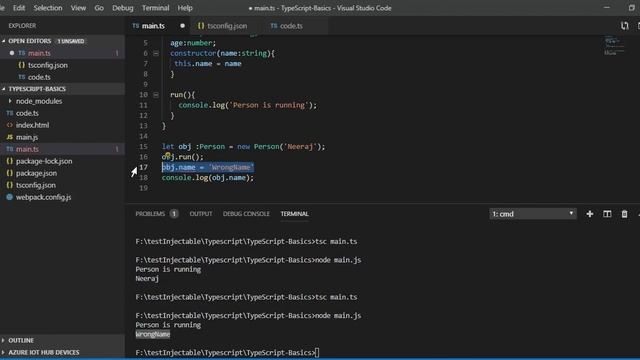The image size is (640, 360).
Task: Open package.json in the project tree
Action: click(x=36, y=173)
